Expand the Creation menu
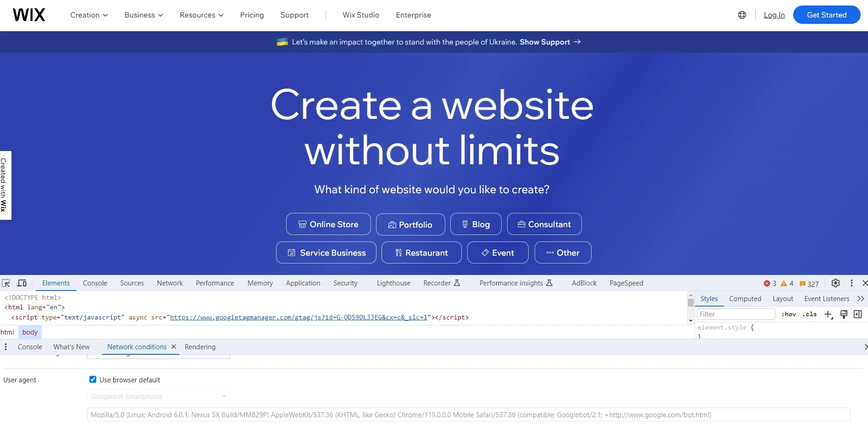The height and width of the screenshot is (425, 868). click(89, 15)
